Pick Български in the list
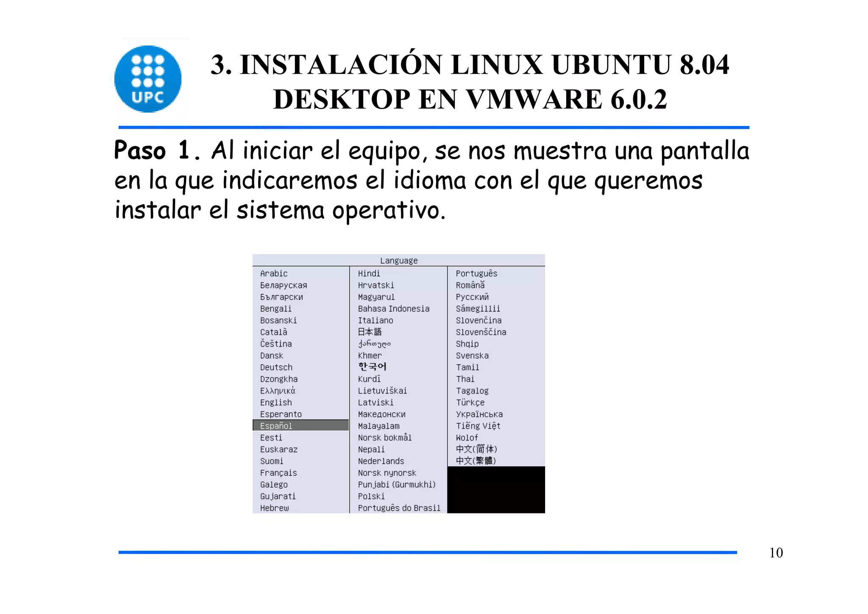The image size is (868, 614). point(281,297)
